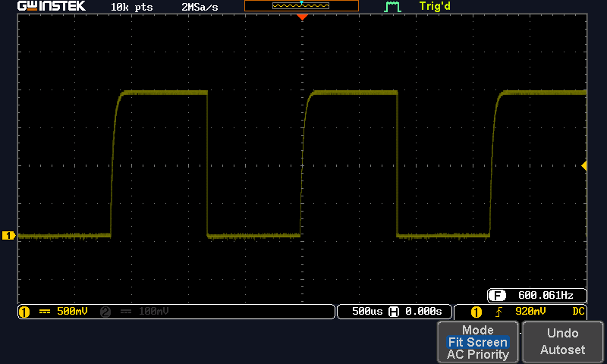Select the Fit Screen mode option
Screen dimensions: 607x364
tap(477, 343)
